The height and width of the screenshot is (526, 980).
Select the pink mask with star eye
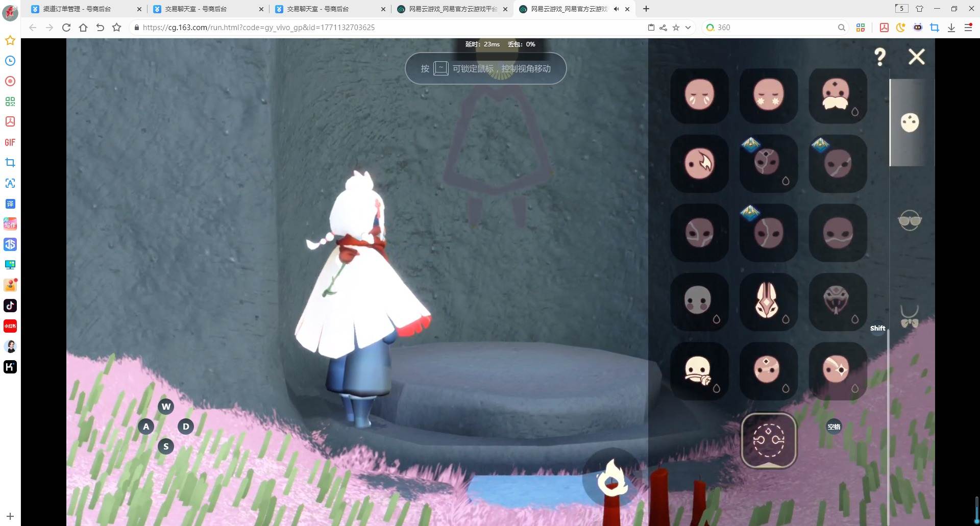click(x=838, y=371)
